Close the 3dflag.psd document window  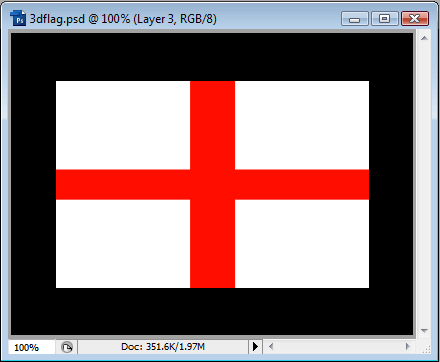[415, 19]
